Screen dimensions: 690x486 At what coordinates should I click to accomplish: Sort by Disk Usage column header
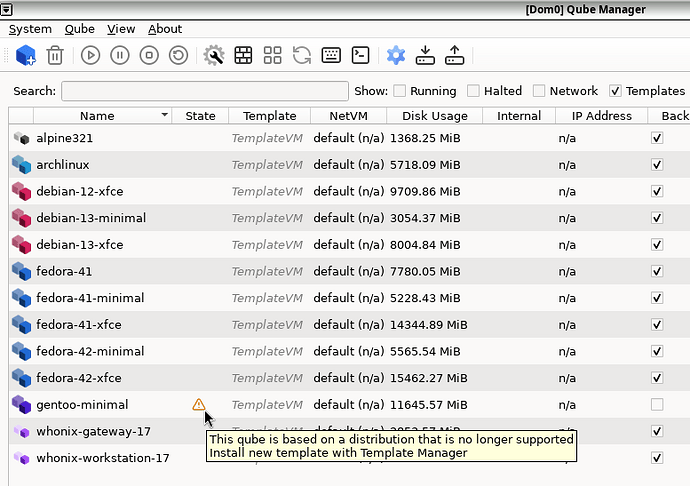coord(435,116)
